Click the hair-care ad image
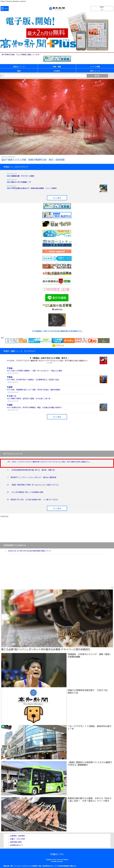Image resolution: width=114 pixels, height=868 pixels. pos(57,320)
